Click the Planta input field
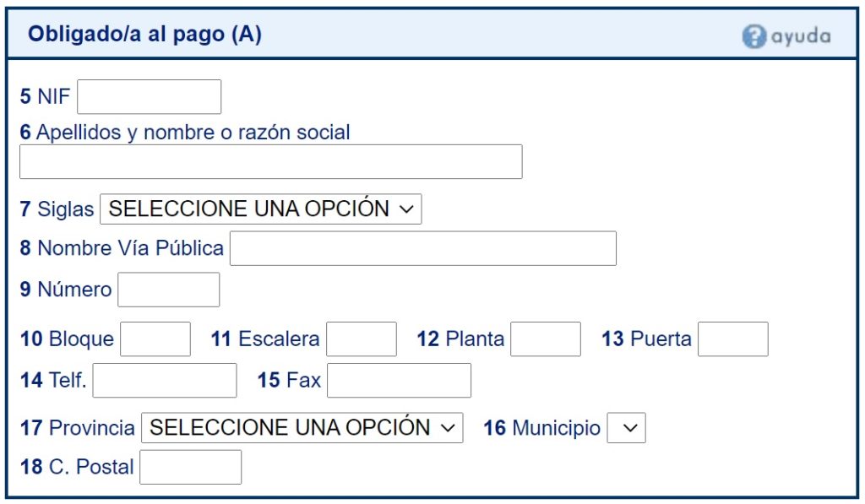 tap(546, 339)
